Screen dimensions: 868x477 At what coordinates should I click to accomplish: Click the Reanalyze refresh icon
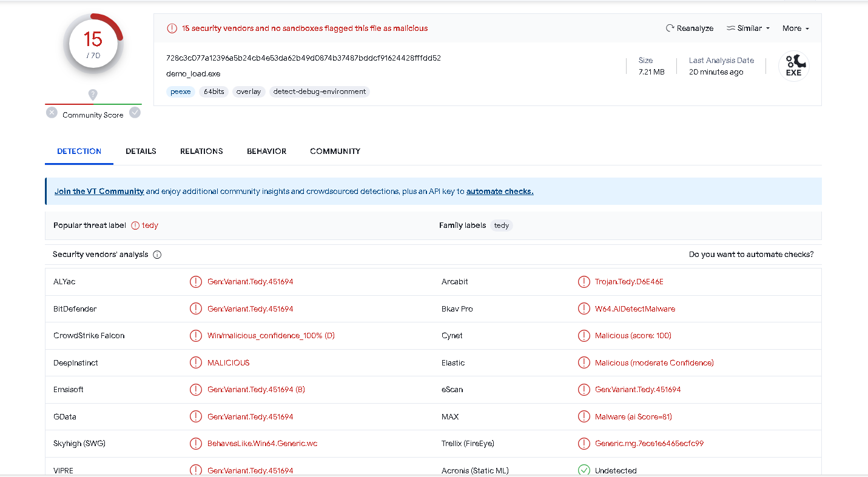coord(670,28)
